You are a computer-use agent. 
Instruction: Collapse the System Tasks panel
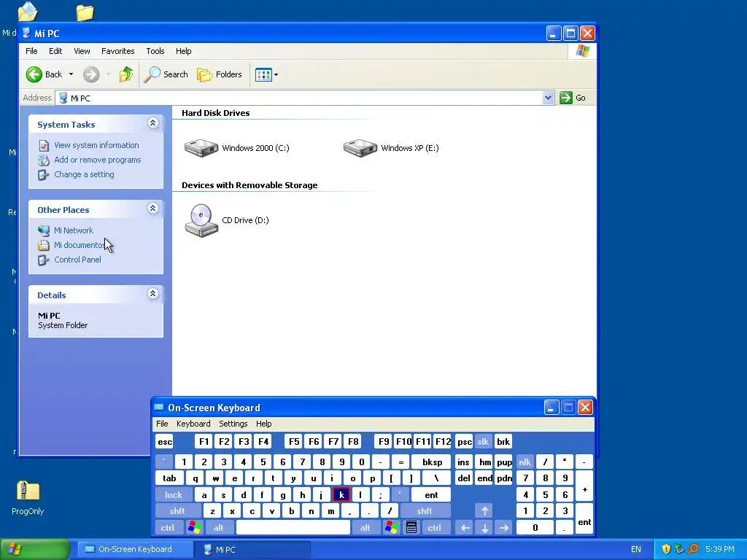click(x=153, y=122)
